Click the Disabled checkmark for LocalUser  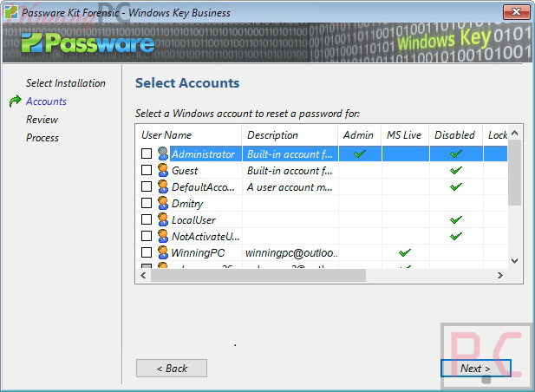click(x=456, y=219)
